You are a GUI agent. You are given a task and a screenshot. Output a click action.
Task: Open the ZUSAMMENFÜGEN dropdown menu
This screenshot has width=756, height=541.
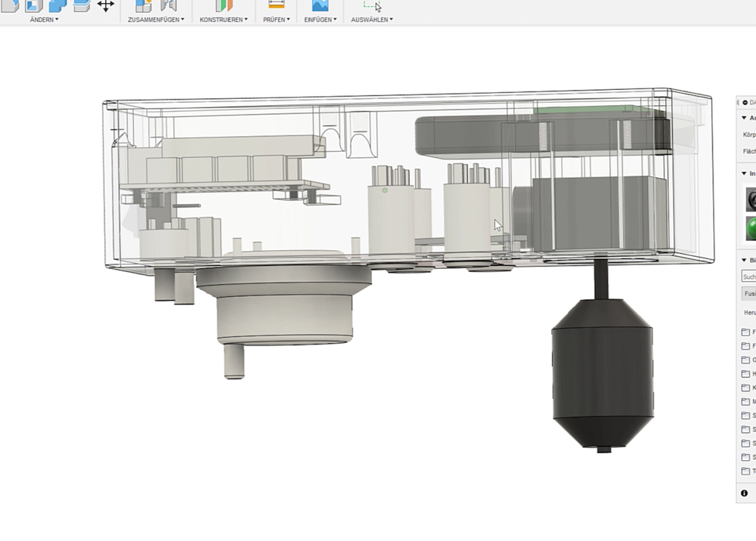pyautogui.click(x=156, y=20)
